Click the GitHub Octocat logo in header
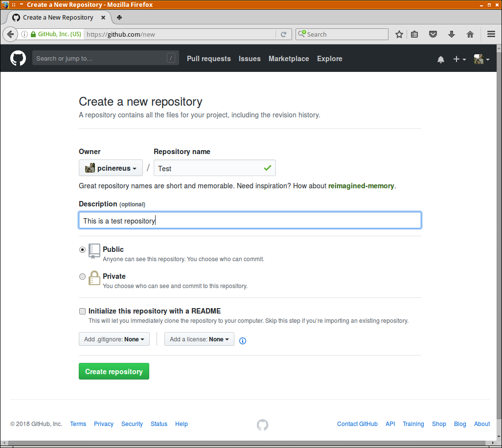Viewport: 502px width, 448px height. 18,58
